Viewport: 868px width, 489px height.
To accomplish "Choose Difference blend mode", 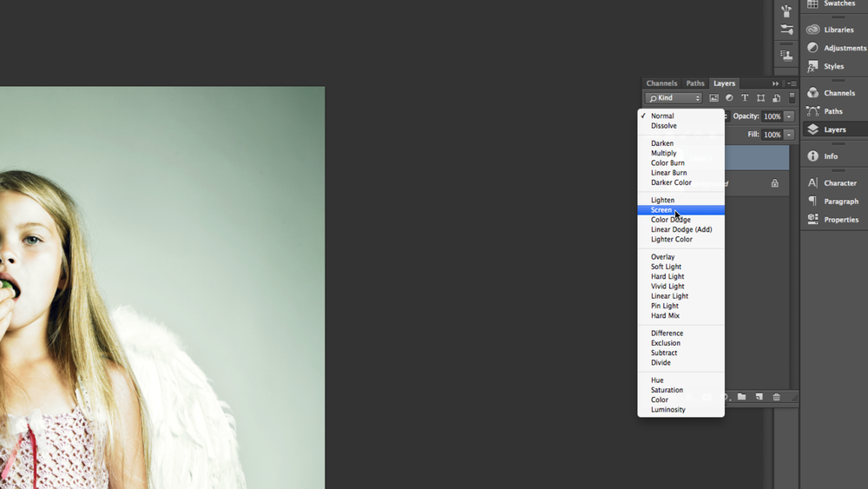I will pyautogui.click(x=681, y=334).
